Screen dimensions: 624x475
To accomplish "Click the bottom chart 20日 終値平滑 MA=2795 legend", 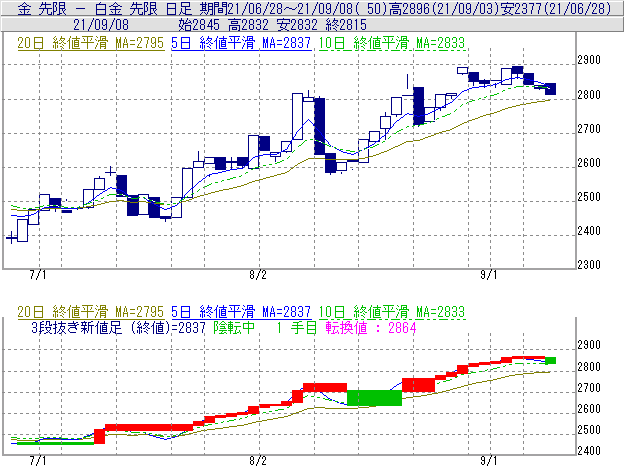I will [90, 311].
